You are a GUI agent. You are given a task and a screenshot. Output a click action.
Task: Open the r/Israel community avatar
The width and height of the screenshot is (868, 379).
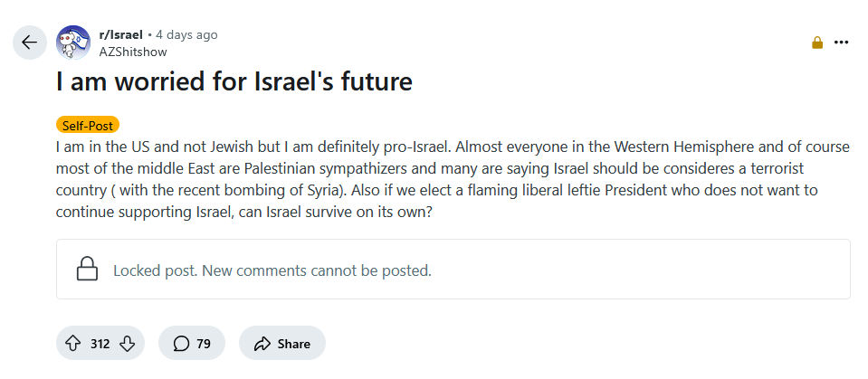pyautogui.click(x=73, y=42)
